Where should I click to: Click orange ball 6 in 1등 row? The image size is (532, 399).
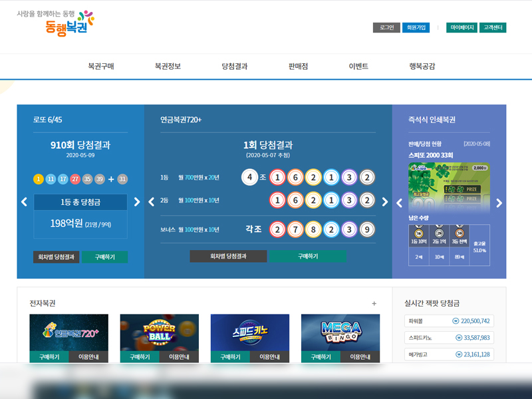click(x=295, y=177)
